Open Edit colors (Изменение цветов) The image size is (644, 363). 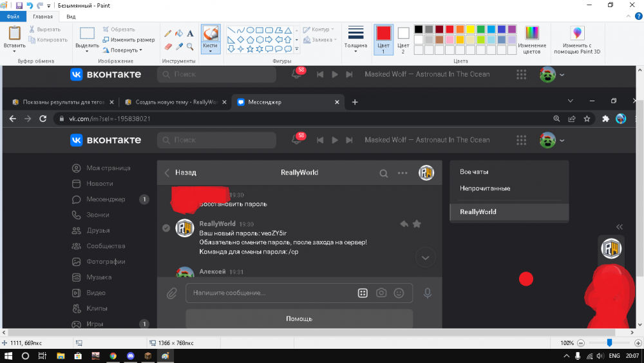point(532,39)
